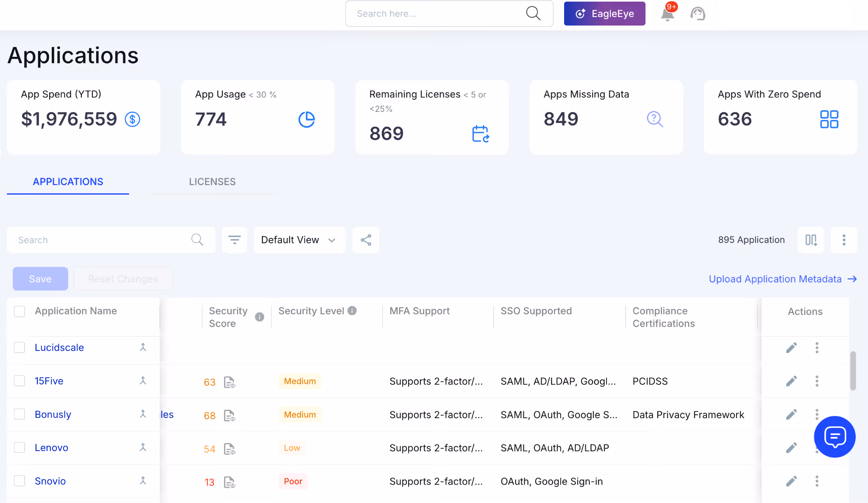Viewport: 868px width, 503px height.
Task: Click the Security Score info icon
Action: (259, 317)
